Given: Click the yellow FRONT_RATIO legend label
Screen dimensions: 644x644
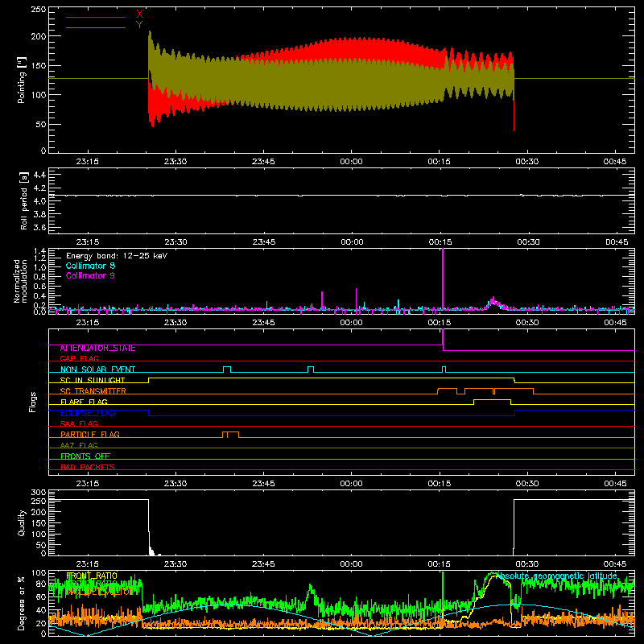Looking at the screenshot, I should point(92,576).
